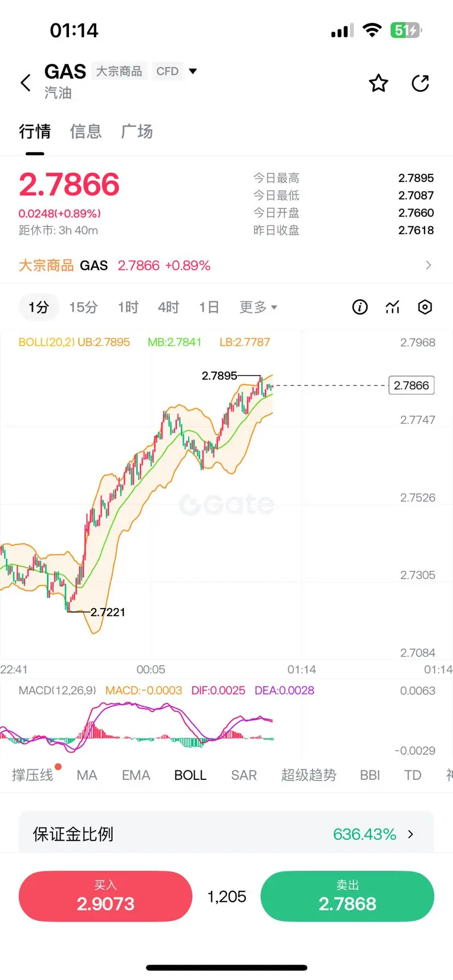Tap the 2.7221 low marker on chart
This screenshot has width=453, height=980.
click(108, 612)
